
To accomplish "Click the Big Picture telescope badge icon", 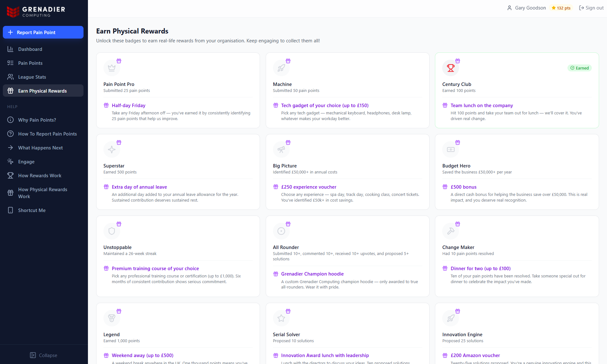I will click(x=281, y=149).
